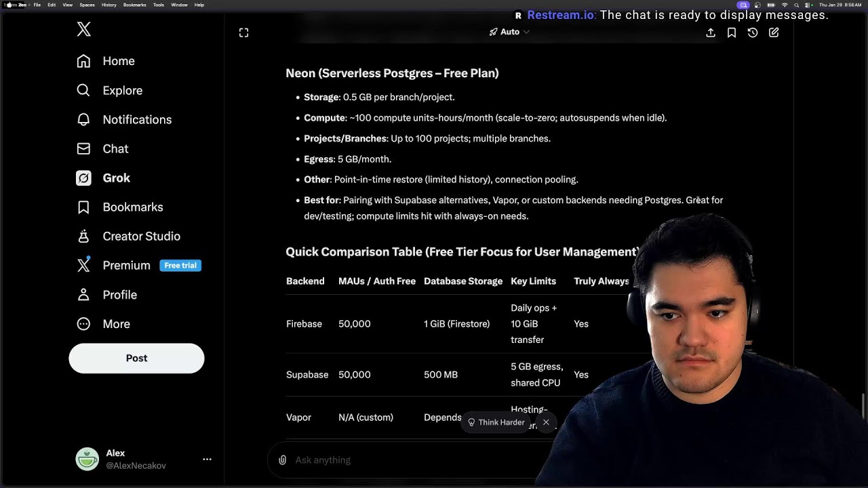The height and width of the screenshot is (488, 868).
Task: Open Notifications label link
Action: [137, 119]
